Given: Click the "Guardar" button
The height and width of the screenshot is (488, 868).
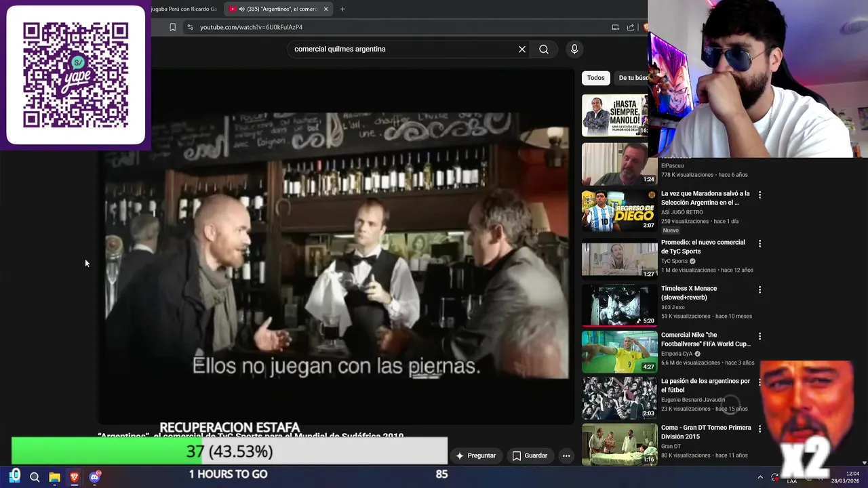Looking at the screenshot, I should click(x=529, y=455).
